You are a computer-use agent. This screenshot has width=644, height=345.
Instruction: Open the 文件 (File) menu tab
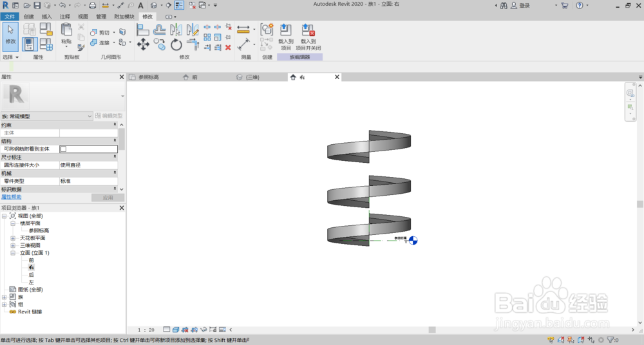pyautogui.click(x=10, y=17)
